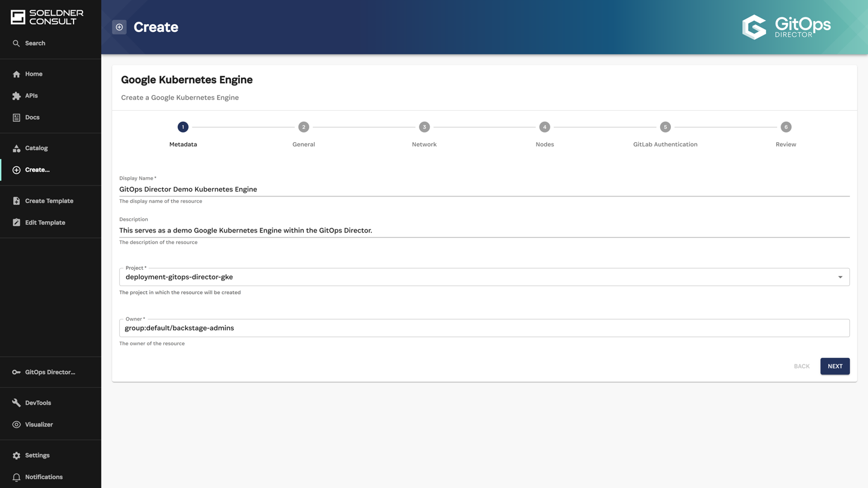
Task: Select step 2 General circle
Action: 304,127
